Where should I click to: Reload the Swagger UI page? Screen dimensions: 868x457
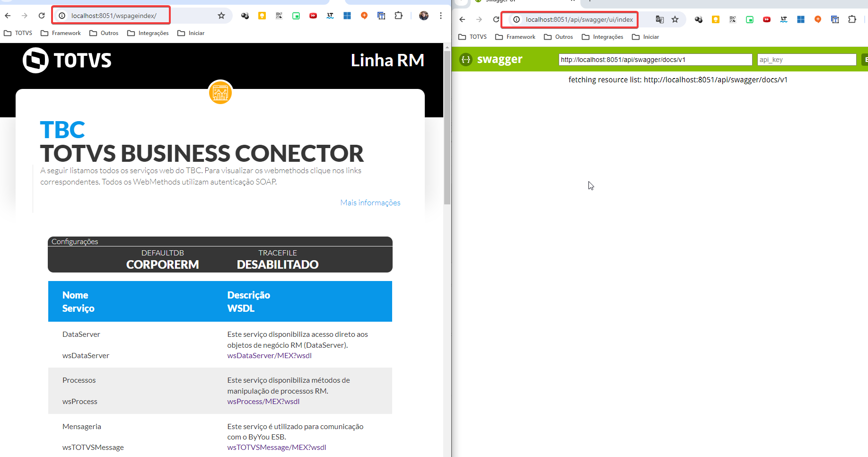(496, 19)
